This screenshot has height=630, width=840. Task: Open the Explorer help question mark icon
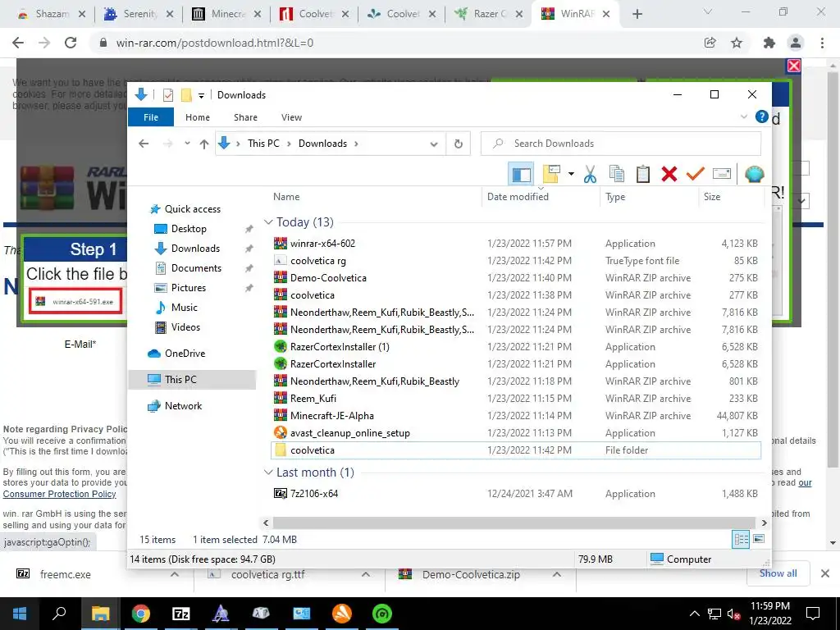tap(761, 116)
